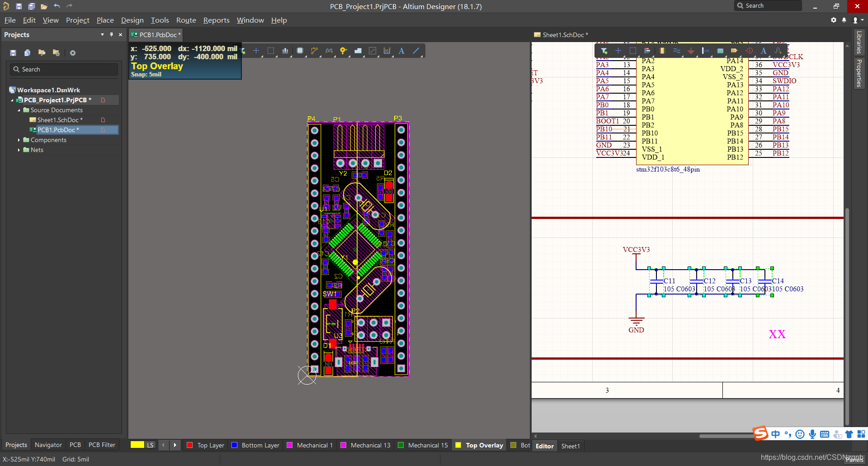Click the notifications bell icon

pyautogui.click(x=844, y=20)
